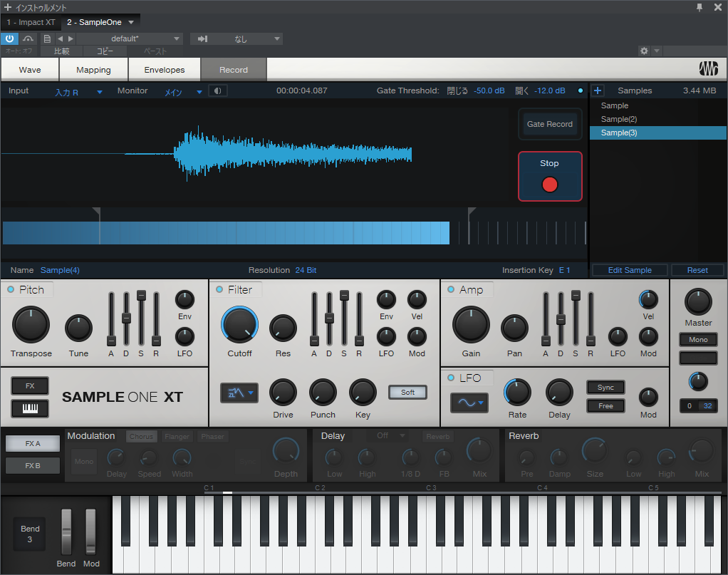The image size is (728, 575).
Task: Add a new instrument with the plus icon
Action: [x=7, y=7]
